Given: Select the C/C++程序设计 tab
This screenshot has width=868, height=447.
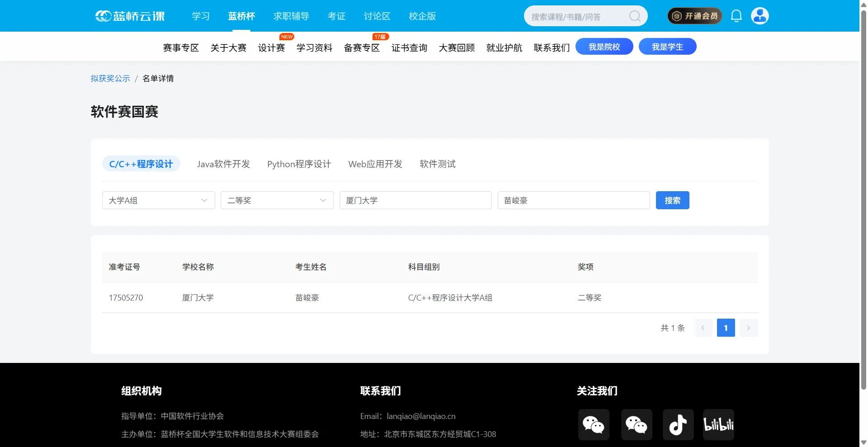Looking at the screenshot, I should pos(141,164).
